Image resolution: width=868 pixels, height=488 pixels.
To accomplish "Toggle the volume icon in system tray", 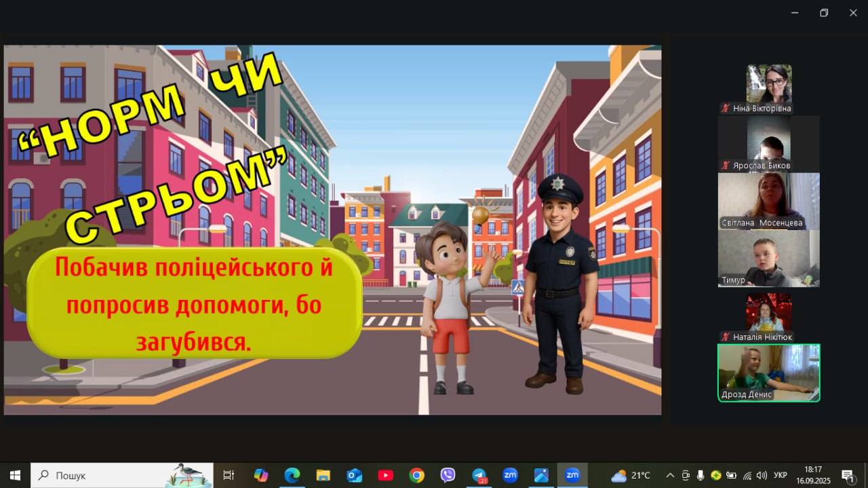I will 762,475.
